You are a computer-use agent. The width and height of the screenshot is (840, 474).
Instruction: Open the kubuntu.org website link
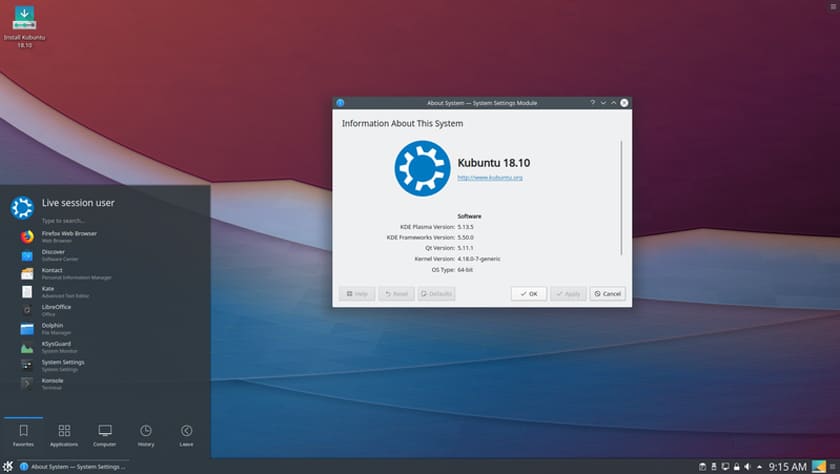490,177
